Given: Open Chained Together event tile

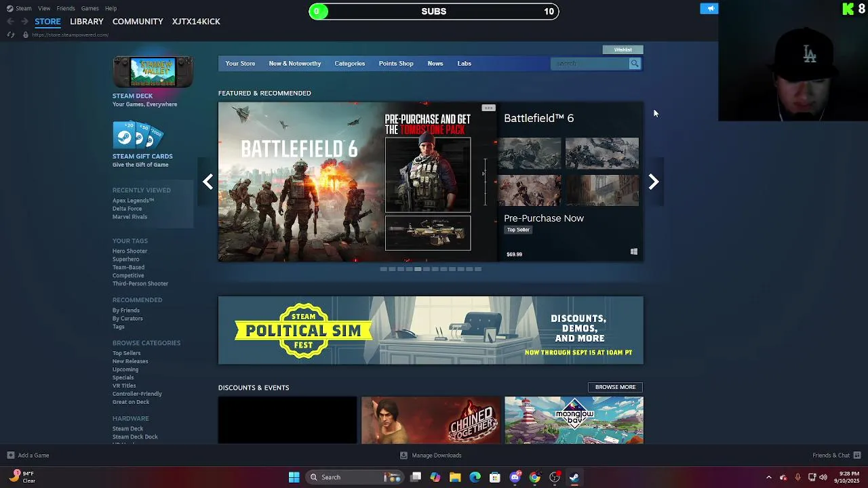Looking at the screenshot, I should 431,420.
